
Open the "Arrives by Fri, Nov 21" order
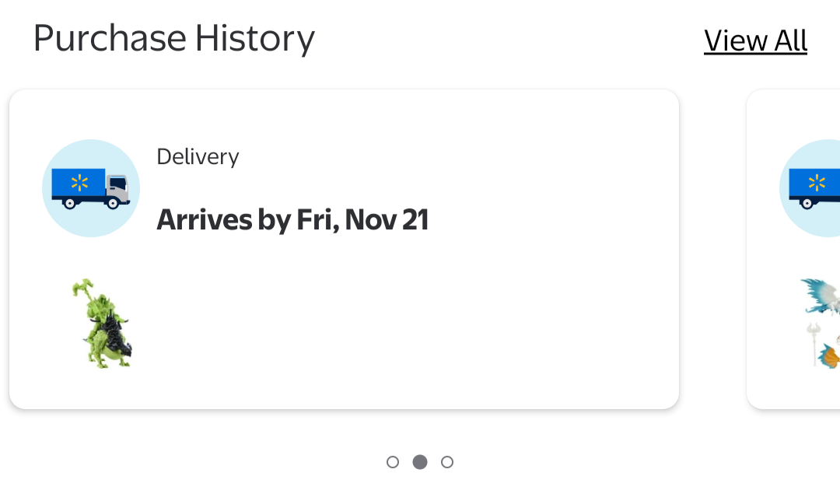(x=292, y=220)
